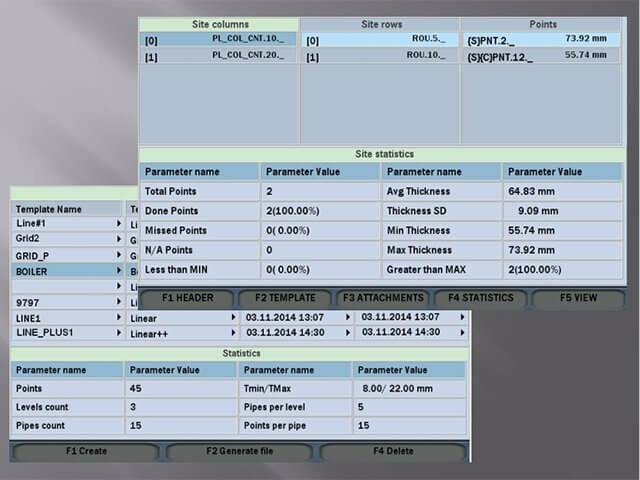
Task: Click the F3 ATTACHMENTS button
Action: click(x=383, y=298)
